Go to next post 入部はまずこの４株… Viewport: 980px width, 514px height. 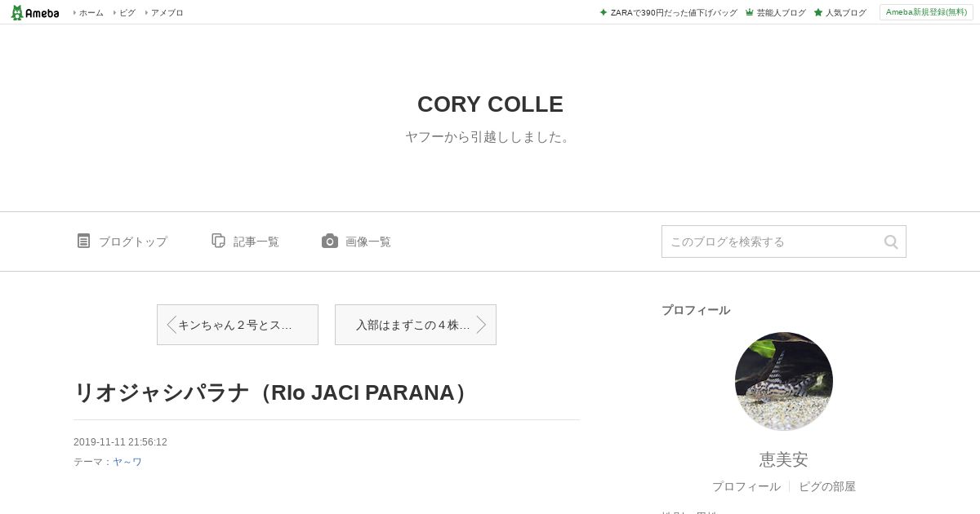[x=416, y=325]
